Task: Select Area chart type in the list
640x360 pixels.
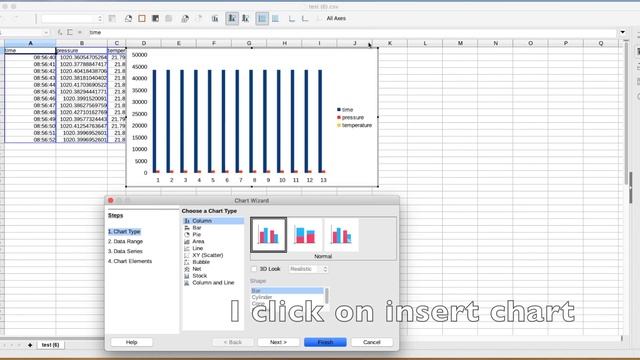Action: coord(213,242)
